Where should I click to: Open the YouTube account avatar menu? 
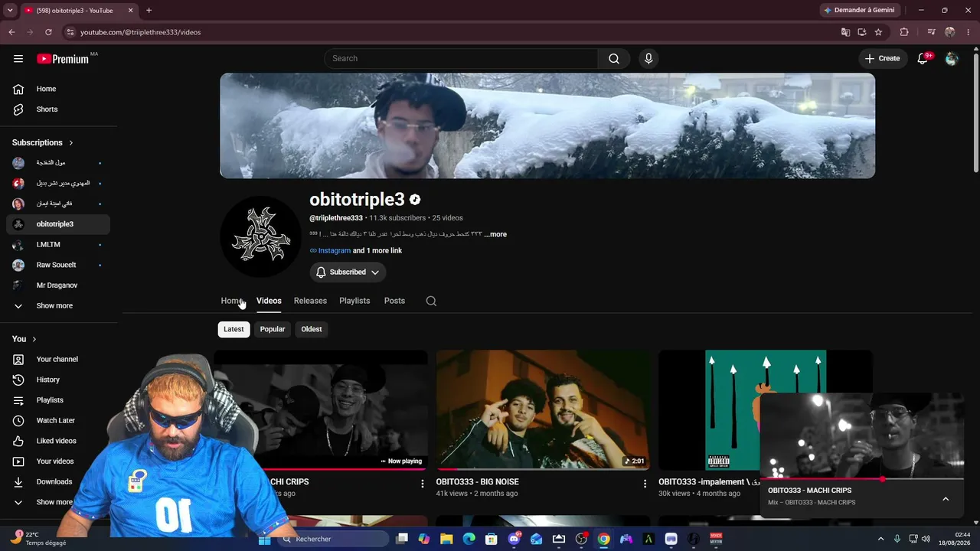pyautogui.click(x=952, y=59)
